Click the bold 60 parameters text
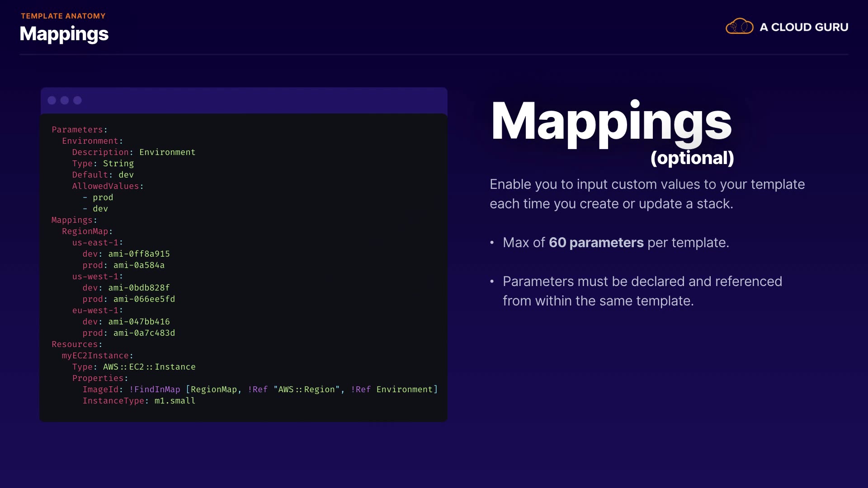Screen dimensions: 868x488 tap(596, 243)
